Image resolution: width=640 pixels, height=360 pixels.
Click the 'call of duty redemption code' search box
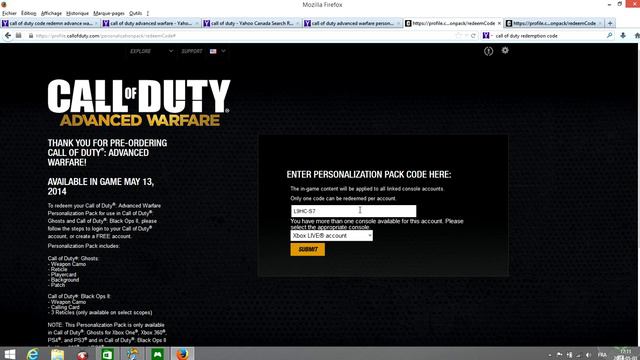click(x=549, y=36)
